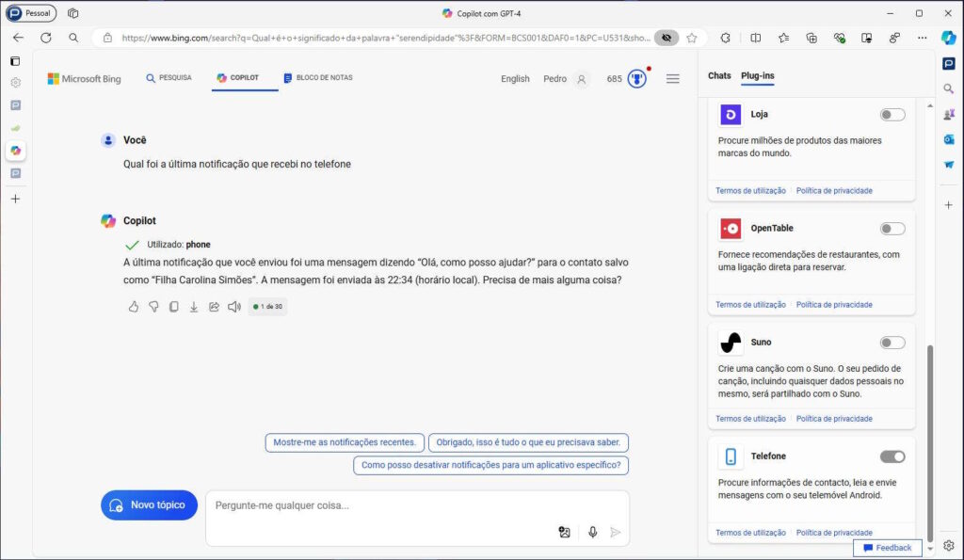Viewport: 964px width, 560px height.
Task: Click suggestion 'Mostre-me as notificações recentes.'
Action: (x=345, y=442)
